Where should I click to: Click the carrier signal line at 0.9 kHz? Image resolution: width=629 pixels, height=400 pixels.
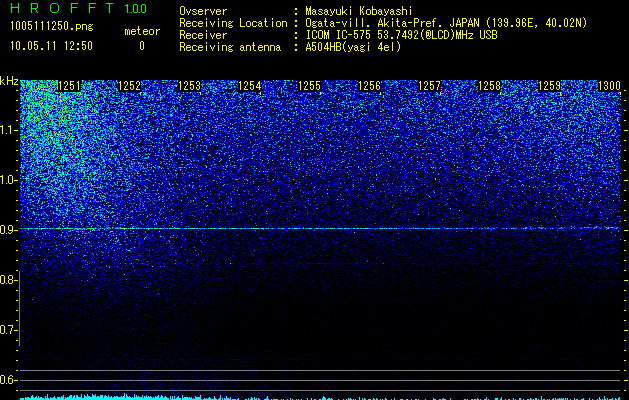click(x=321, y=228)
